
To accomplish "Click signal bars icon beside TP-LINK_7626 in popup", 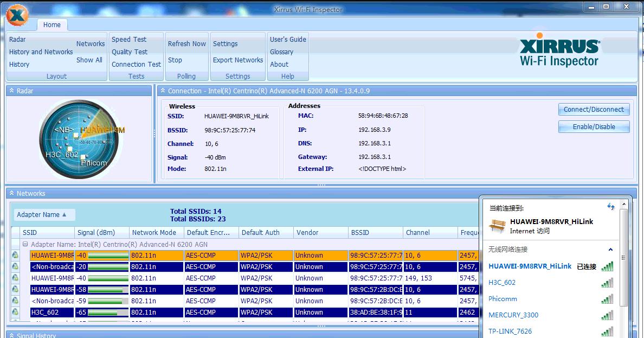I will (607, 331).
